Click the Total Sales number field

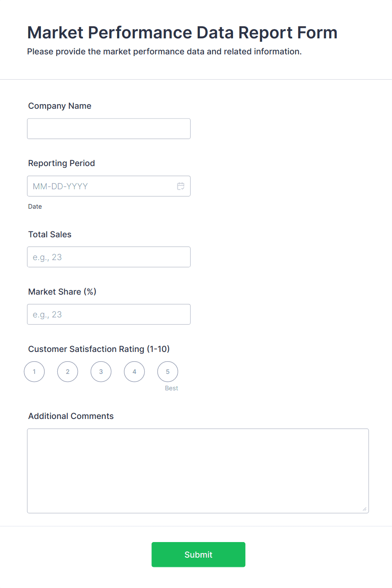[x=108, y=257]
